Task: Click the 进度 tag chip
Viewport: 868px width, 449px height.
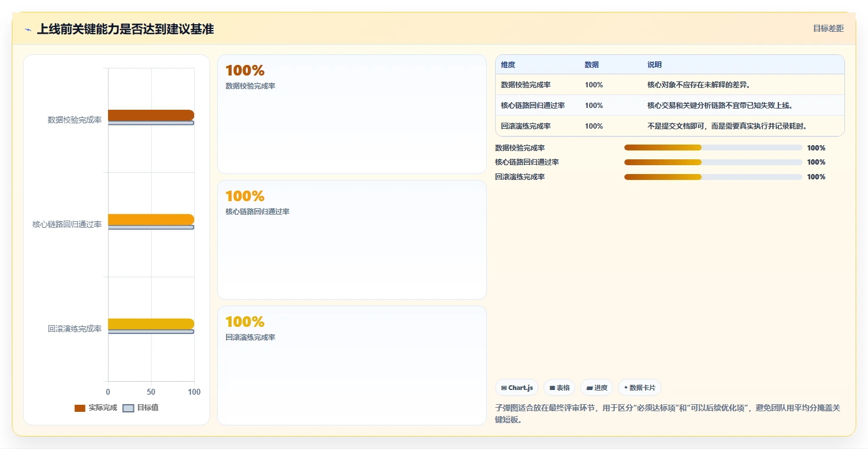Action: tap(597, 388)
